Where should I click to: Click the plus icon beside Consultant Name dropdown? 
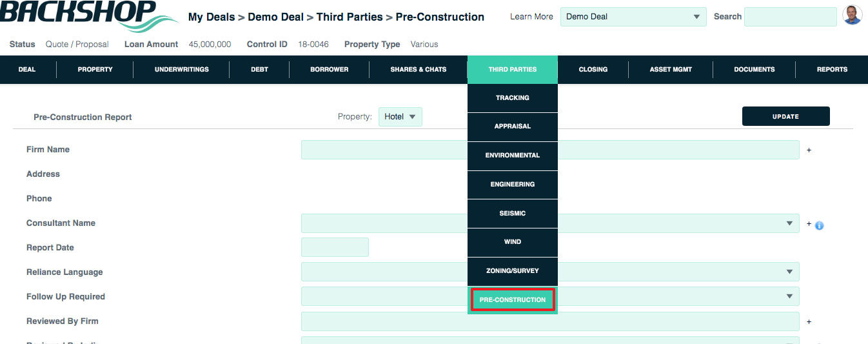(x=809, y=224)
